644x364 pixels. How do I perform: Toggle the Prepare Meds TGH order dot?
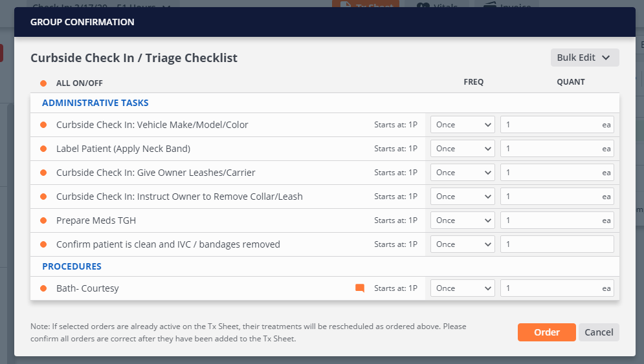43,220
